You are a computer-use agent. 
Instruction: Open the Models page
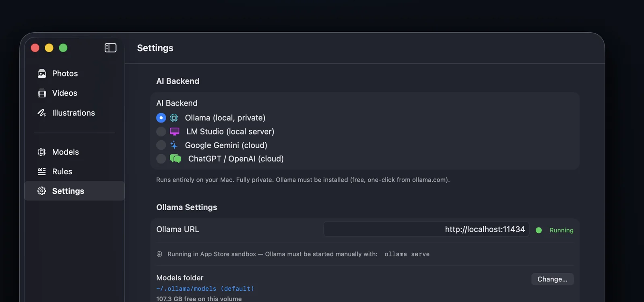74,152
